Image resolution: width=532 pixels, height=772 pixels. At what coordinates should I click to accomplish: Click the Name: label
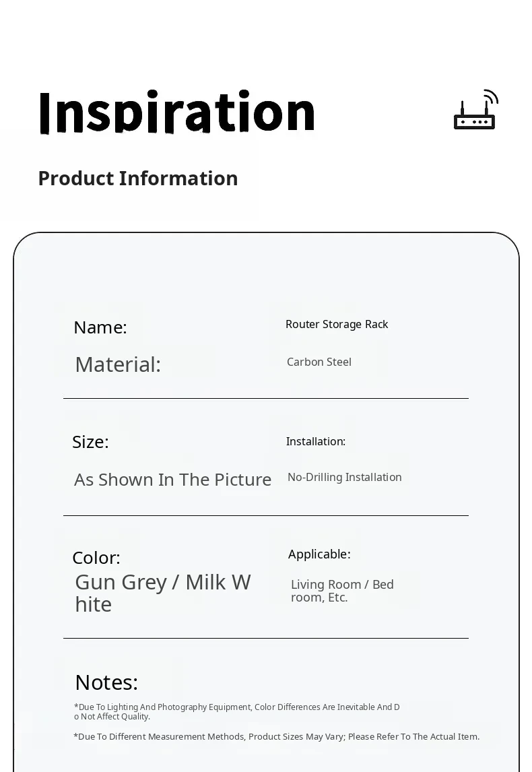coord(100,327)
